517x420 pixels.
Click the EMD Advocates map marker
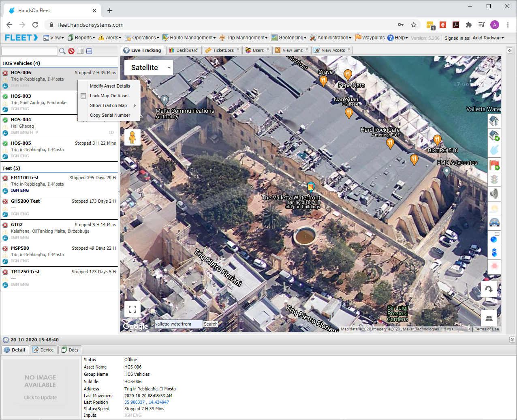tap(446, 172)
